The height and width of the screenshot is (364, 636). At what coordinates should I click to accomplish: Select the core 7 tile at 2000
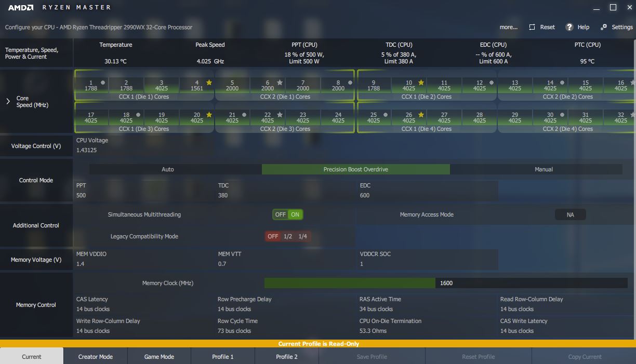point(303,86)
